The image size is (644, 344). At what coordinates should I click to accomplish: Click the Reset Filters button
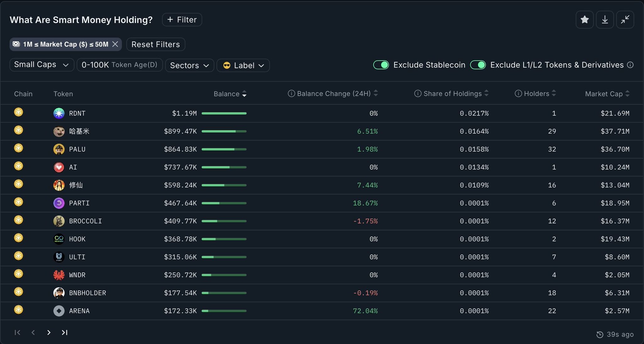[x=156, y=44]
